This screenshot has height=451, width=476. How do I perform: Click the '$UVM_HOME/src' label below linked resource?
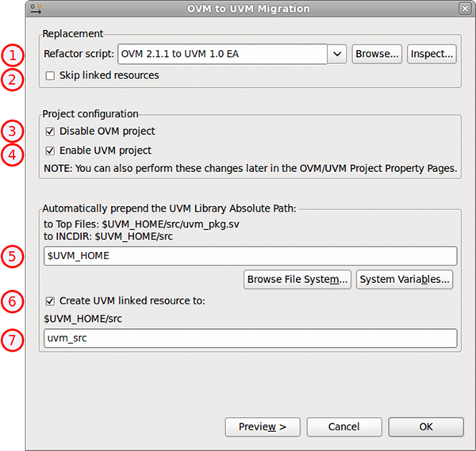[83, 319]
